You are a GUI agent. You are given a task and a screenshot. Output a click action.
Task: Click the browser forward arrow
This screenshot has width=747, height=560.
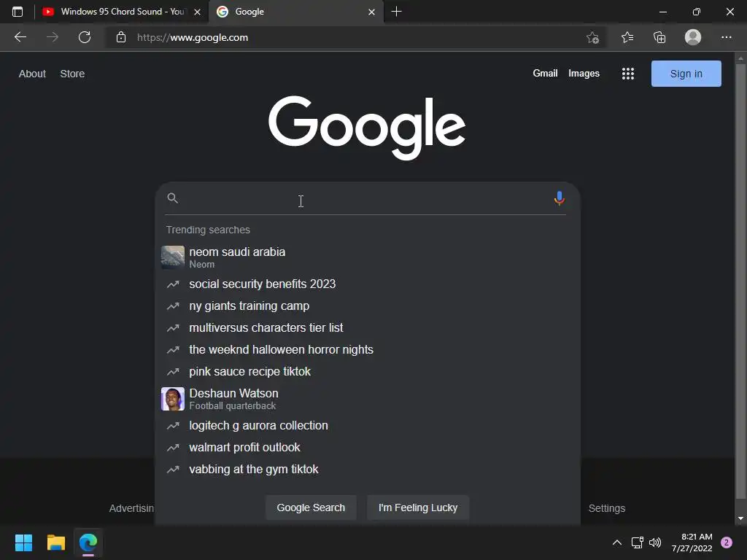tap(53, 37)
